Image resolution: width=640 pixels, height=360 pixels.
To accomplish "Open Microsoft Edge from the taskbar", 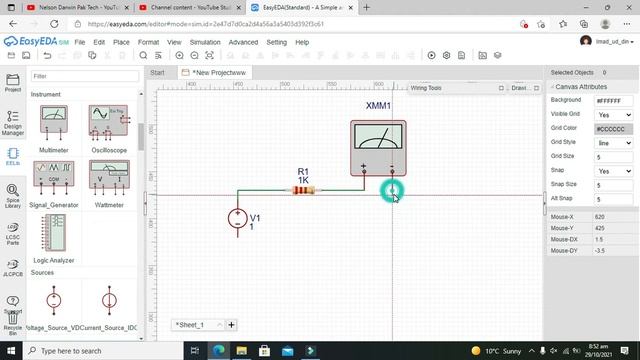I will (219, 351).
